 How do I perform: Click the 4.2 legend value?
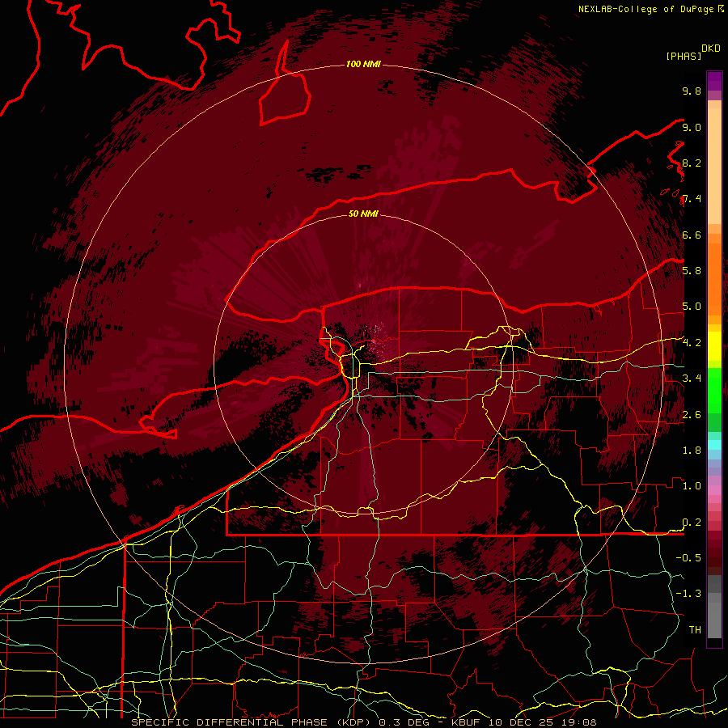pos(692,343)
